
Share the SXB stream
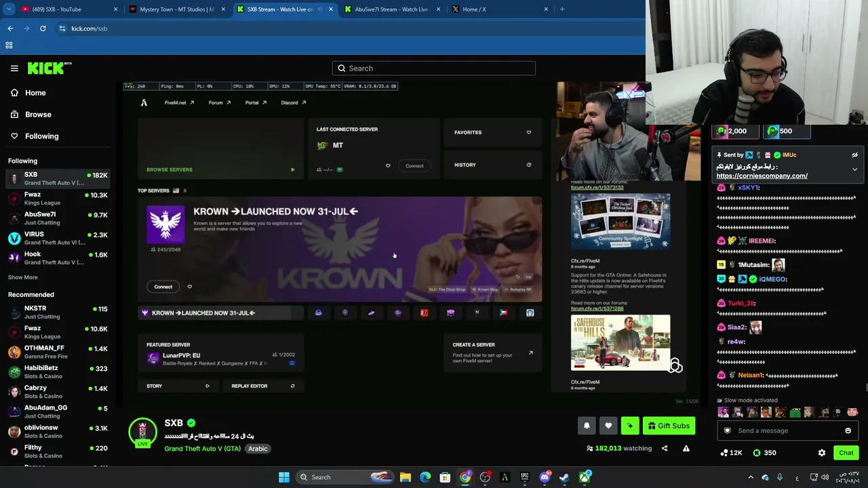pos(665,448)
